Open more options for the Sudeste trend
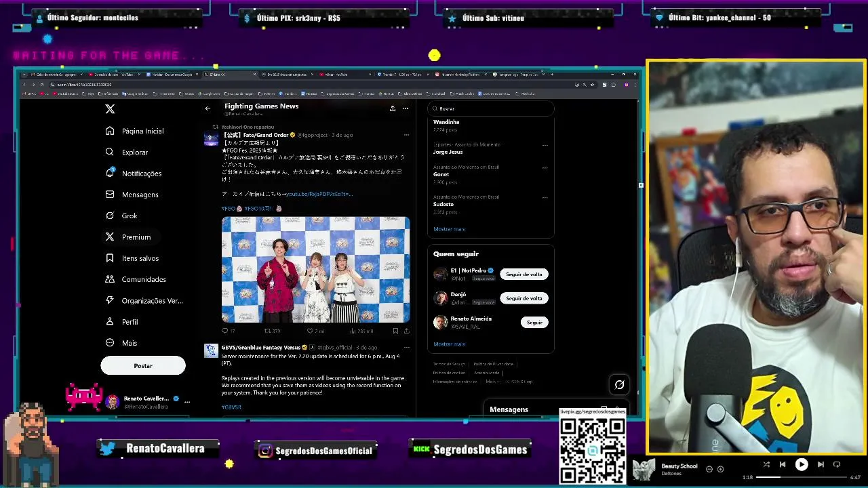868x488 pixels. click(545, 197)
